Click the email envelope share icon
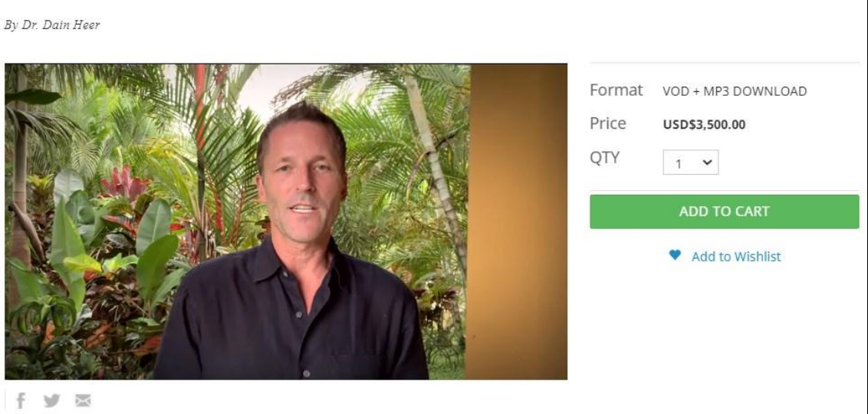 (83, 400)
